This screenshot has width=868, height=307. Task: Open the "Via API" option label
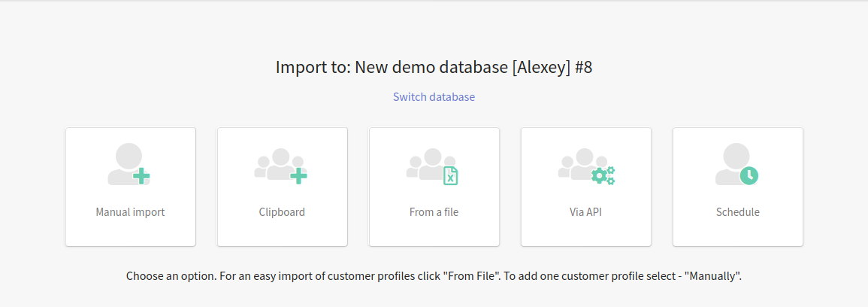(x=585, y=211)
